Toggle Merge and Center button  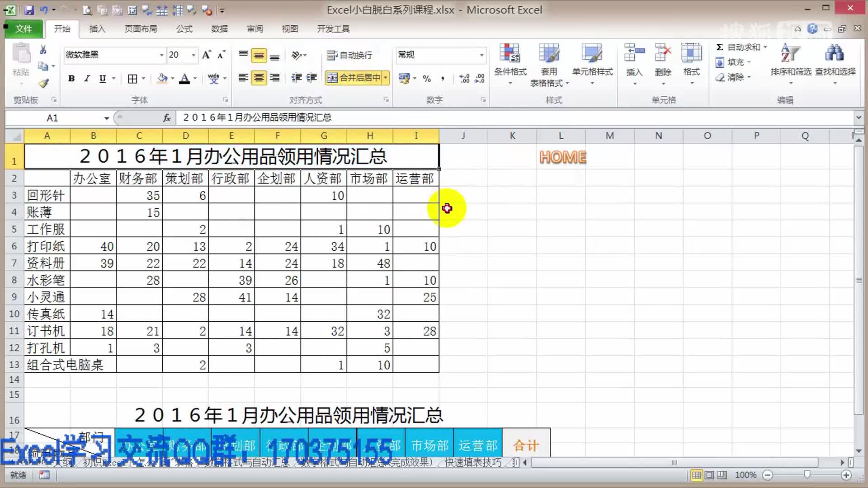click(x=354, y=78)
